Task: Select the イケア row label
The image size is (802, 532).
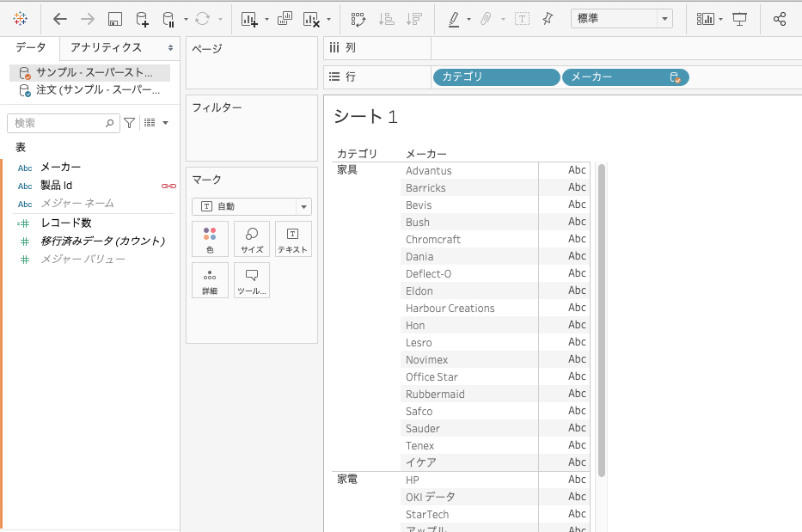Action: (x=421, y=462)
